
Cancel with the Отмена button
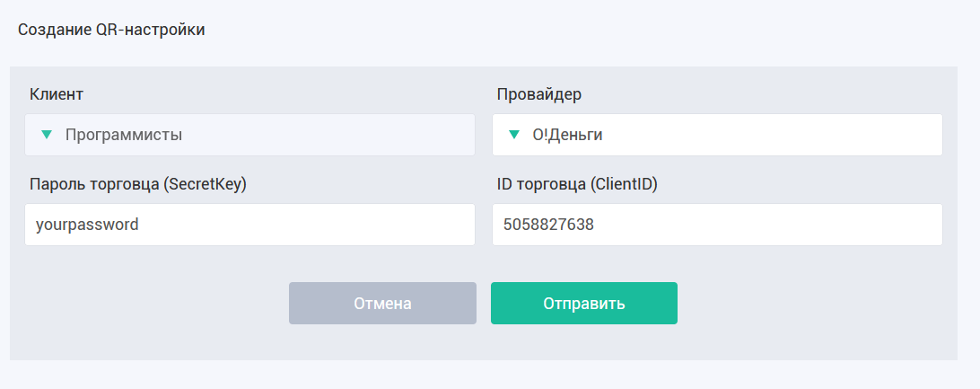382,304
